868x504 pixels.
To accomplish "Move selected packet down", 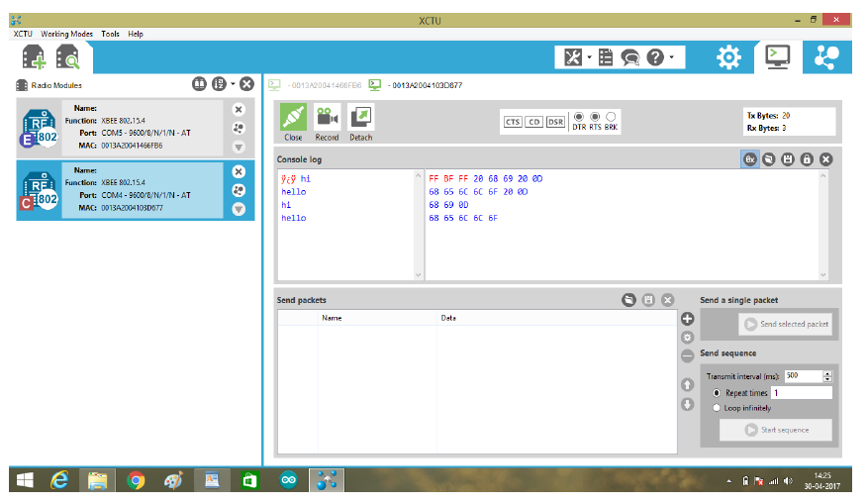I will [x=688, y=405].
